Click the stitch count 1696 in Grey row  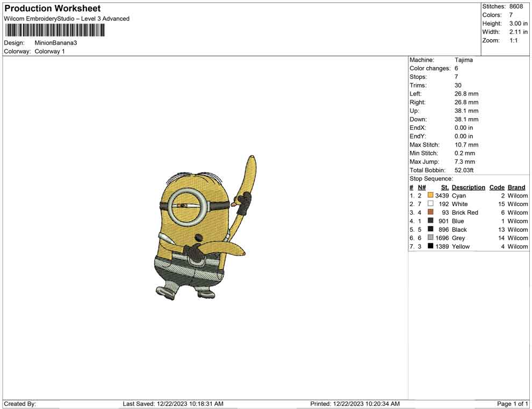(x=442, y=238)
